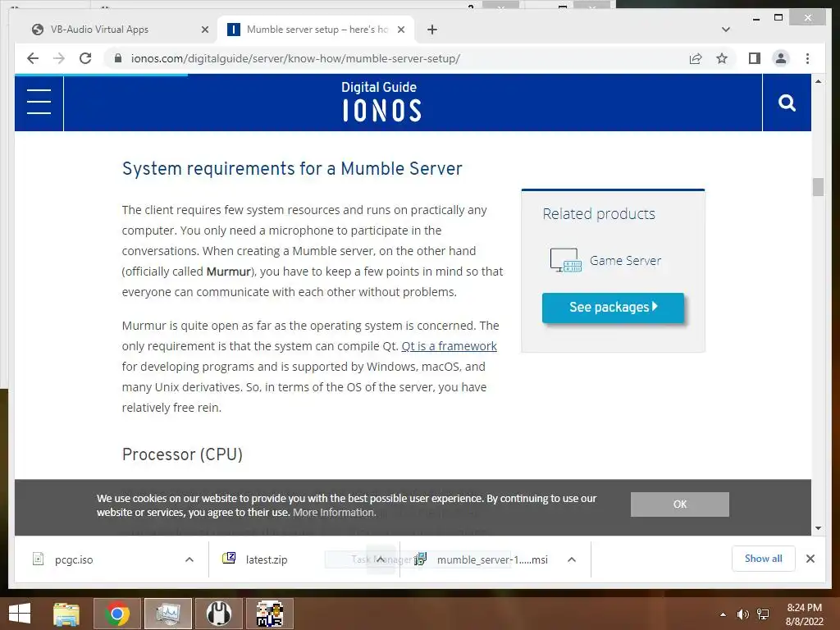Click the IONOS Digital Guide logo

coord(381,101)
